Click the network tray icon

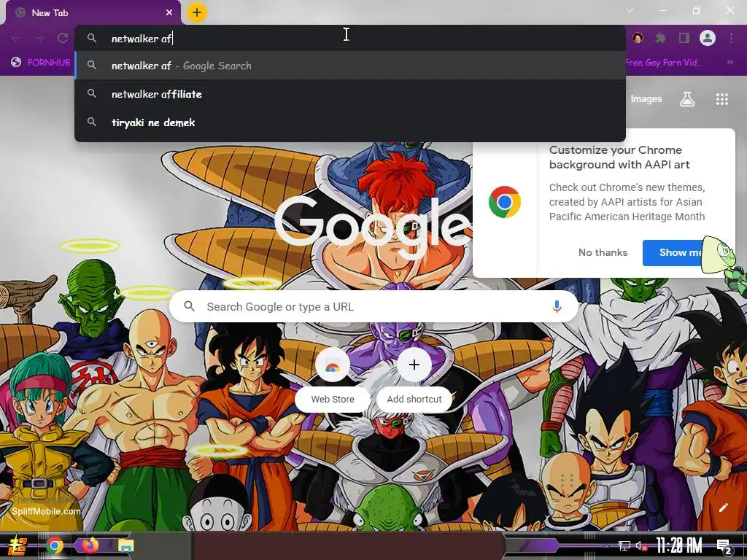point(624,545)
